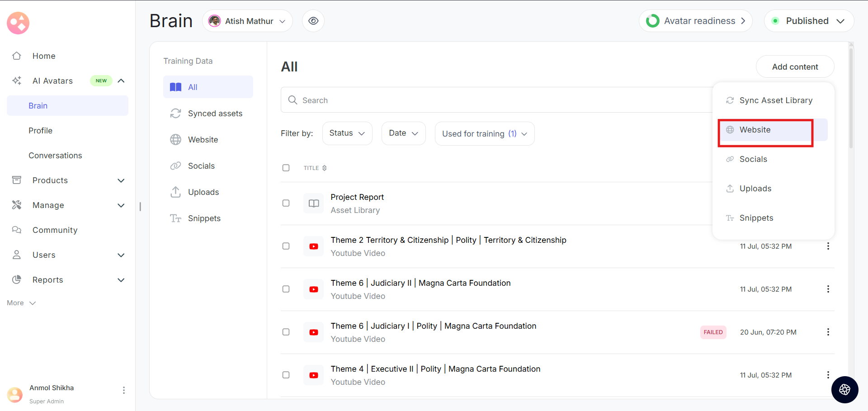Click the app logo at the top of the sidebar
The image size is (868, 411).
18,23
